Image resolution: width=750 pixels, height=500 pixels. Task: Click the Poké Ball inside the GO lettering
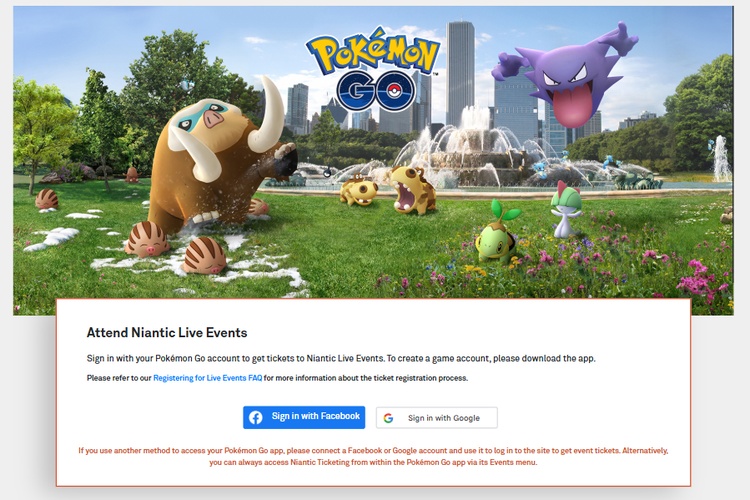pyautogui.click(x=386, y=91)
